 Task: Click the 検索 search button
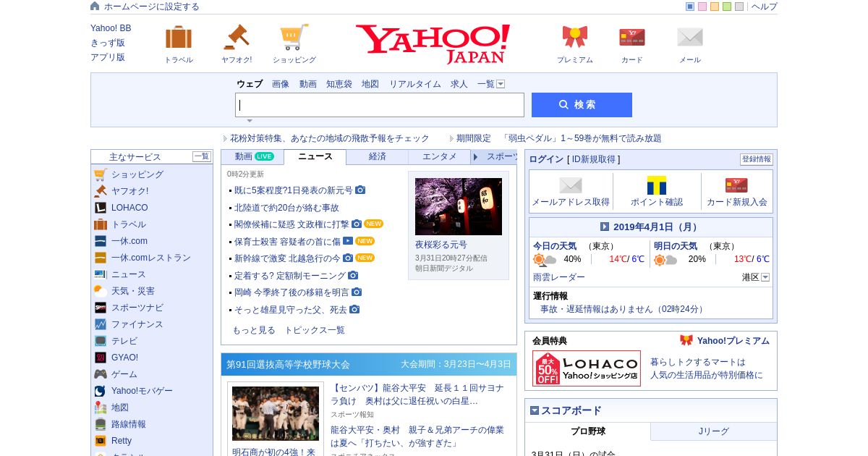tap(582, 105)
